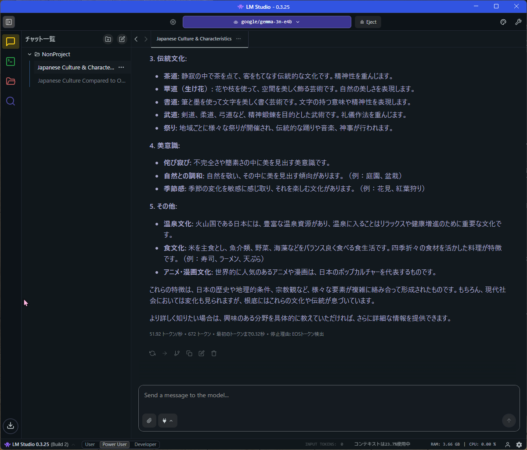Click the チャット一覧 heading
The height and width of the screenshot is (450, 527).
[x=40, y=39]
